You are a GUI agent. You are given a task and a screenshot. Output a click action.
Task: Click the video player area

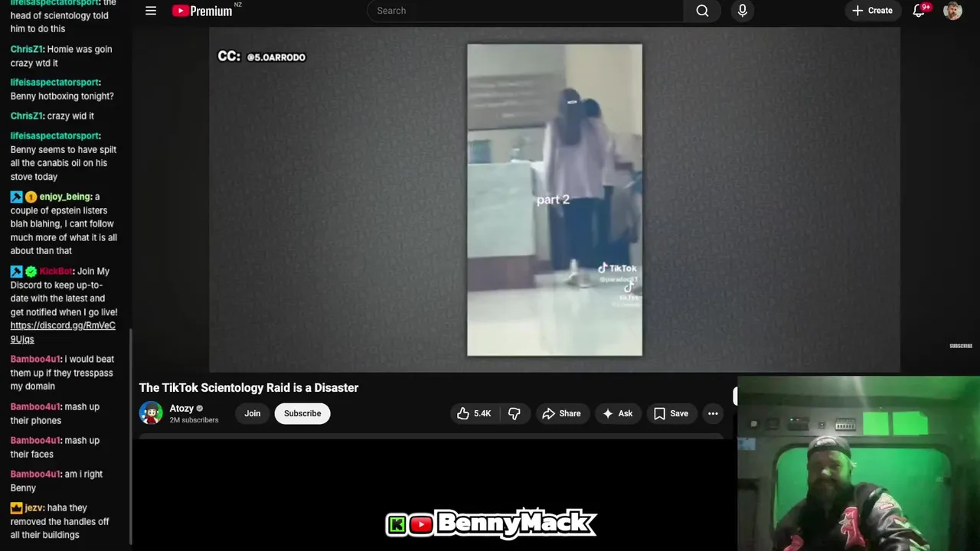554,200
